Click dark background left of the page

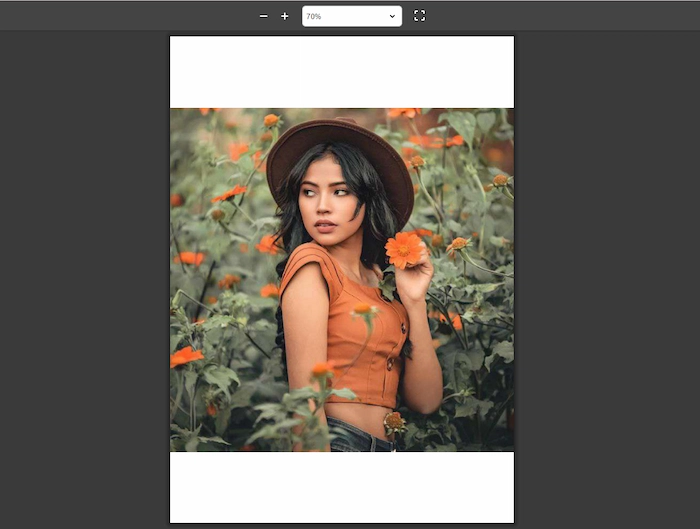[x=85, y=280]
